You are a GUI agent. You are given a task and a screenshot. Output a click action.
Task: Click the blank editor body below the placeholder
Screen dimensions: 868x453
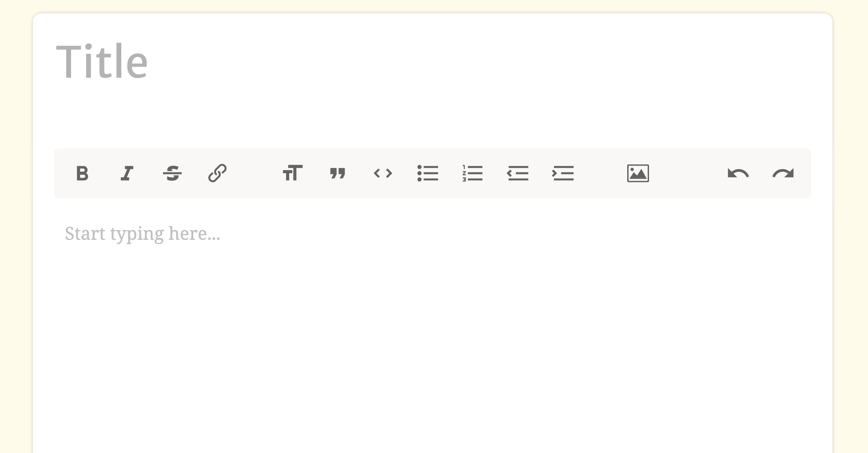click(433, 346)
